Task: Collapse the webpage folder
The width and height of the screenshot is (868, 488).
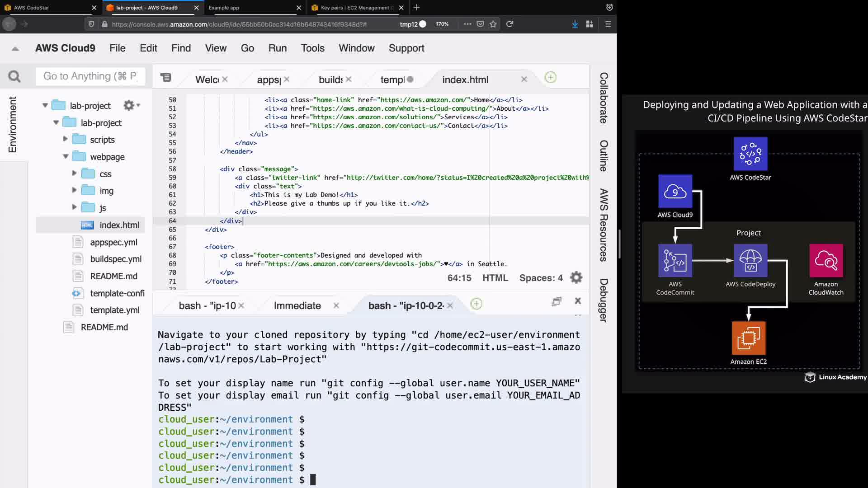Action: [x=66, y=156]
